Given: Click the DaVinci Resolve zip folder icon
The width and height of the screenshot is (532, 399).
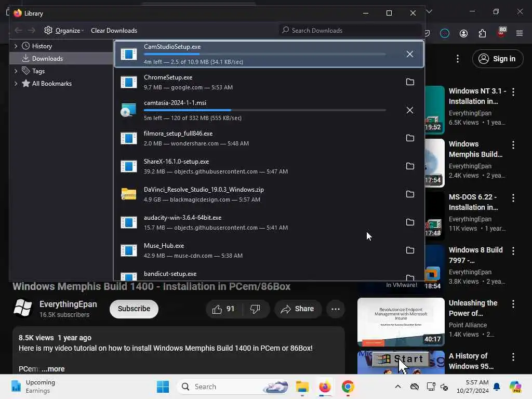Looking at the screenshot, I should click(129, 194).
